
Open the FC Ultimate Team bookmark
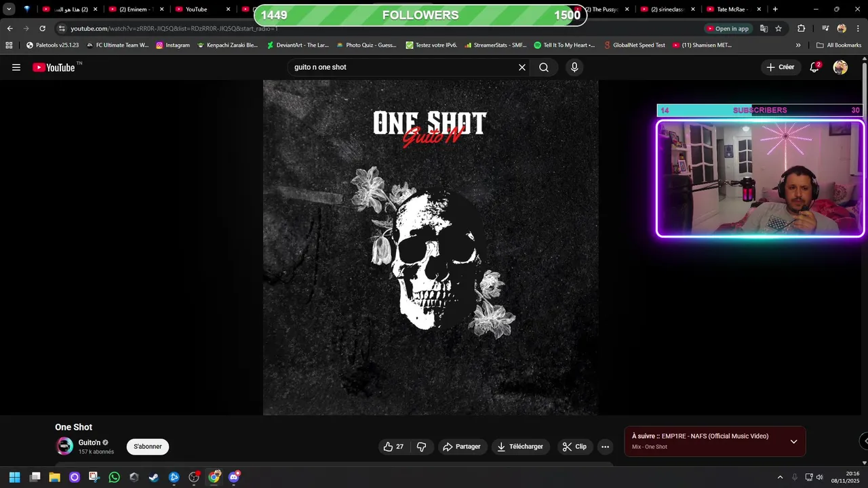pos(117,45)
